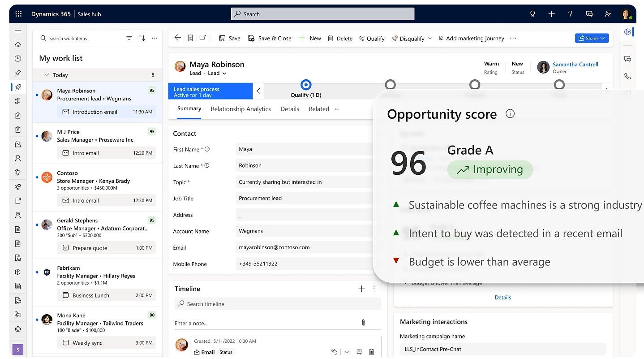
Task: Open Details link below Opportunity score
Action: [503, 297]
